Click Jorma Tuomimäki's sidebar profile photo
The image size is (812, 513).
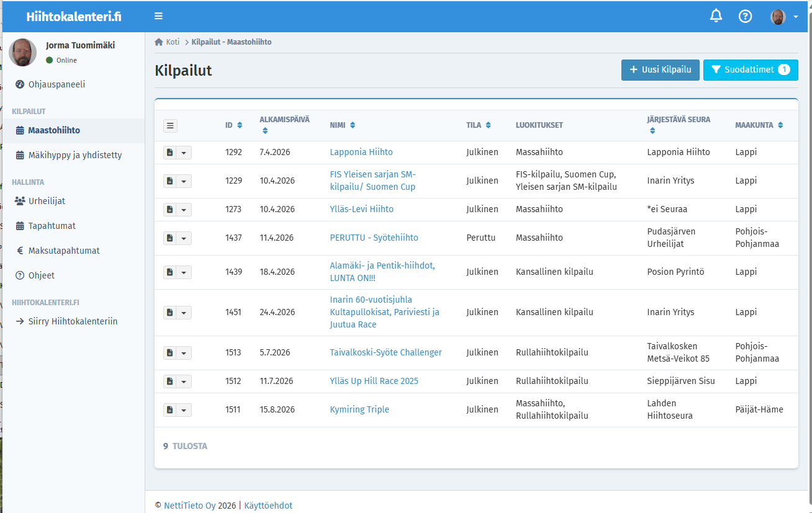click(23, 52)
